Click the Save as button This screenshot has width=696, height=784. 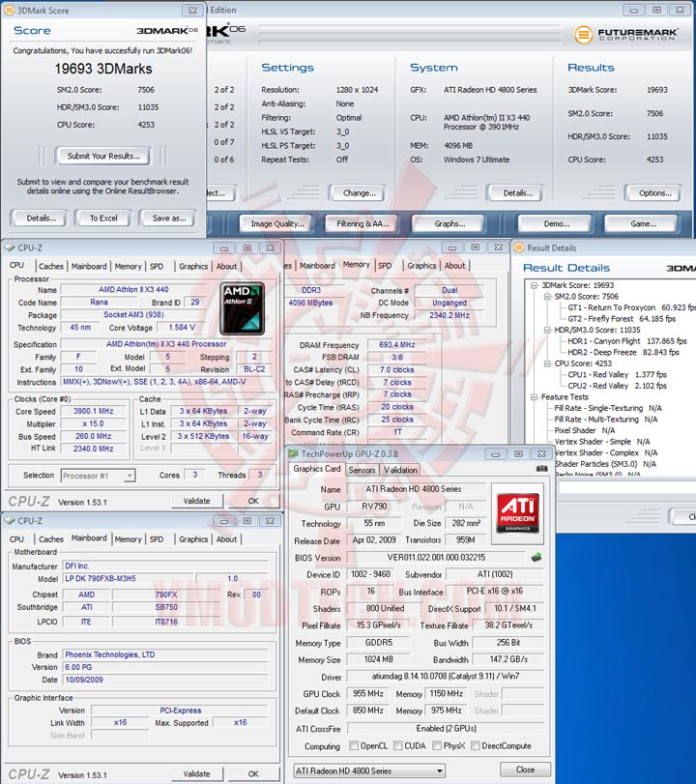pyautogui.click(x=168, y=218)
